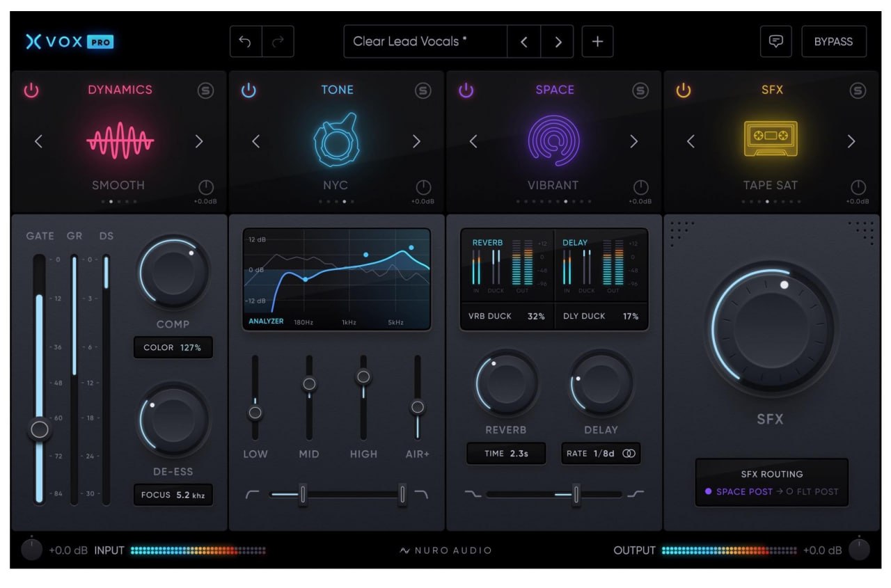Solo the Tone module
The image size is (891, 588).
click(x=423, y=90)
